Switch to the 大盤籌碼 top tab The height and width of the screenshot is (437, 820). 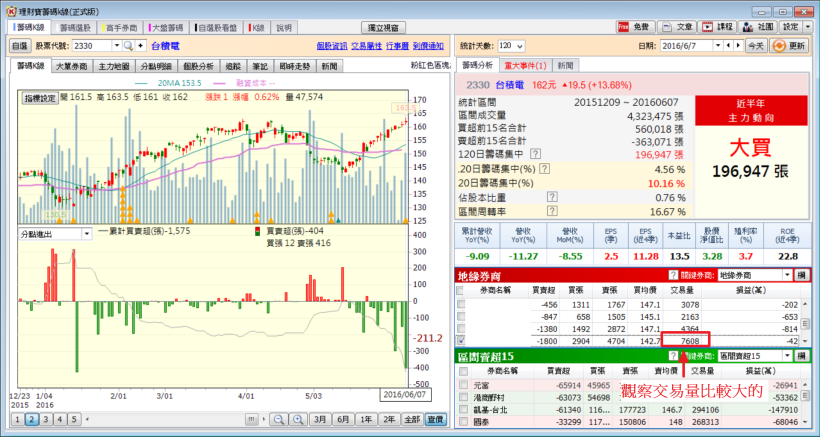(165, 28)
